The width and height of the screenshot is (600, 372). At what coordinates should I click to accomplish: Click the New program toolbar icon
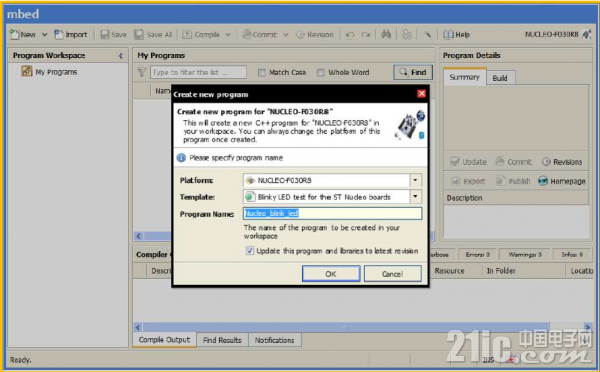(x=15, y=34)
